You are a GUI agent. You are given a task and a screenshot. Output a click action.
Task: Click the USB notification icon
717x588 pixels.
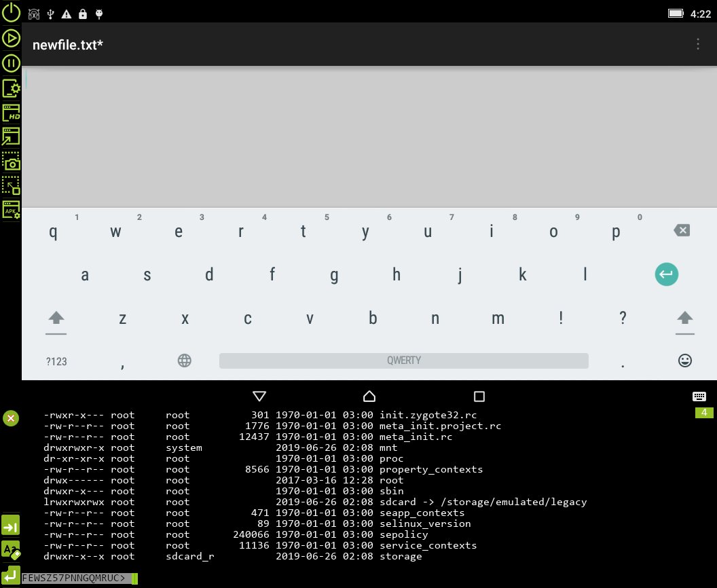click(x=50, y=14)
